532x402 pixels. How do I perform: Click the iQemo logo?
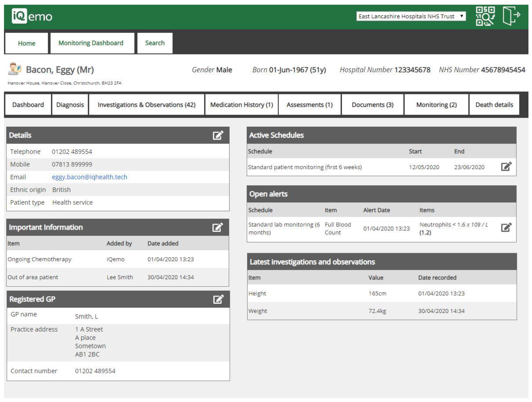32,16
